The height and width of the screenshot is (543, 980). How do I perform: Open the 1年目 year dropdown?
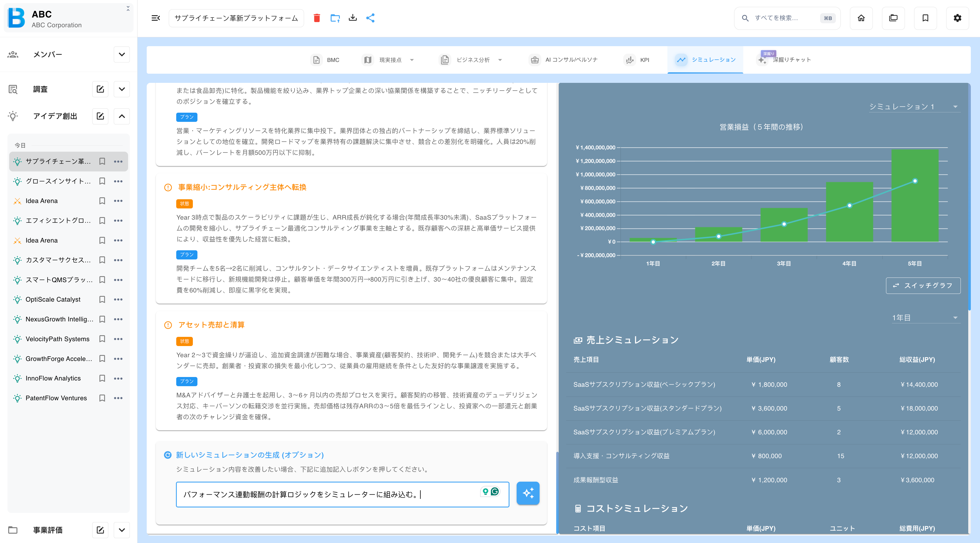[x=926, y=318]
